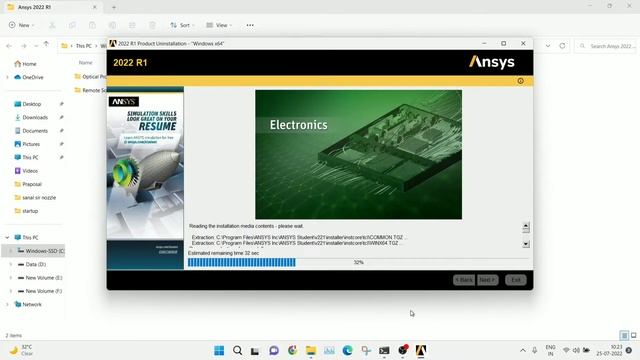Open File Explorer from the taskbar
The image size is (640, 360).
[x=311, y=350]
